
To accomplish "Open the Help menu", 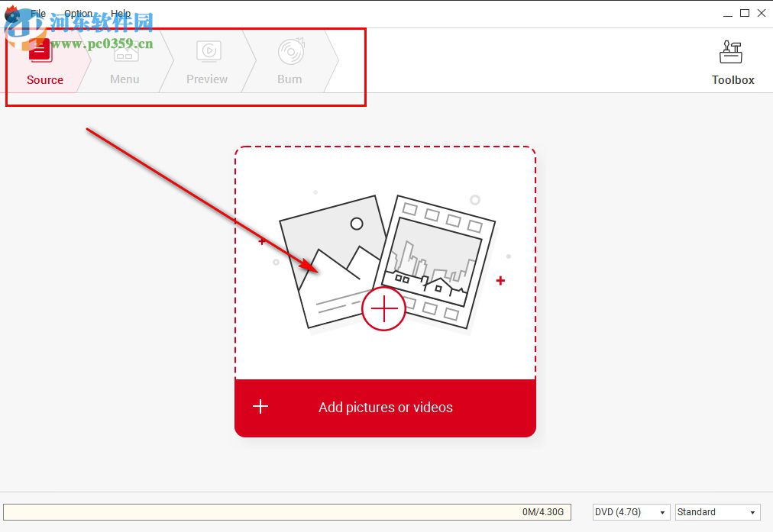I will point(119,13).
